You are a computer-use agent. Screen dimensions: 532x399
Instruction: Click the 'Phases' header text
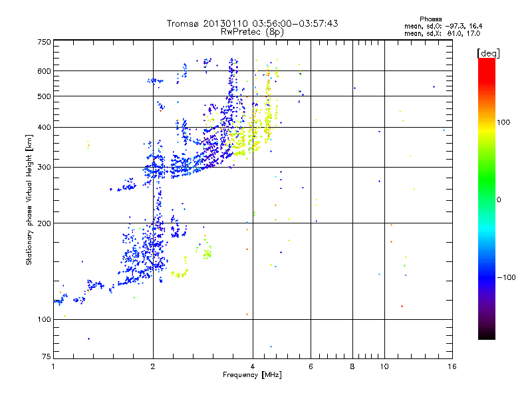coord(430,19)
